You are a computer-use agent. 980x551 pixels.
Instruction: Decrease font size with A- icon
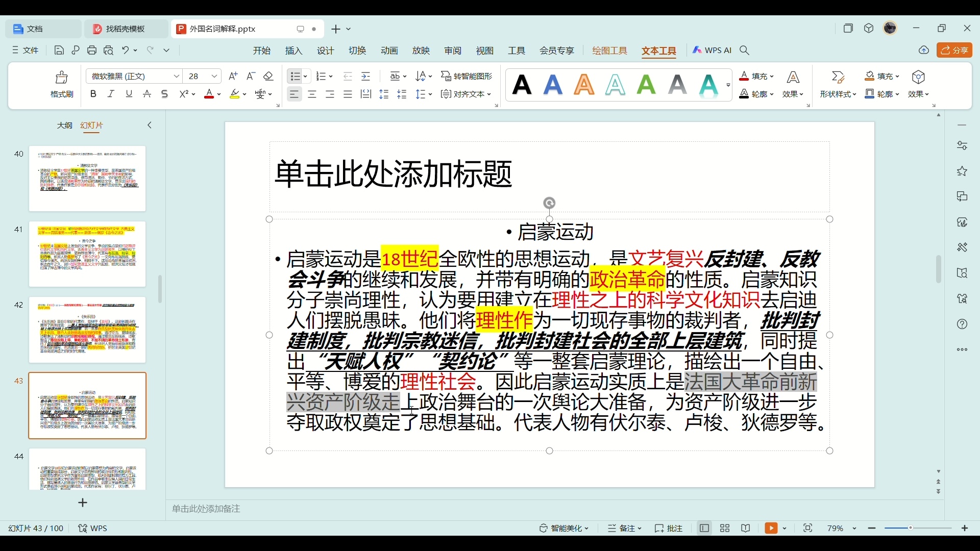(x=251, y=76)
